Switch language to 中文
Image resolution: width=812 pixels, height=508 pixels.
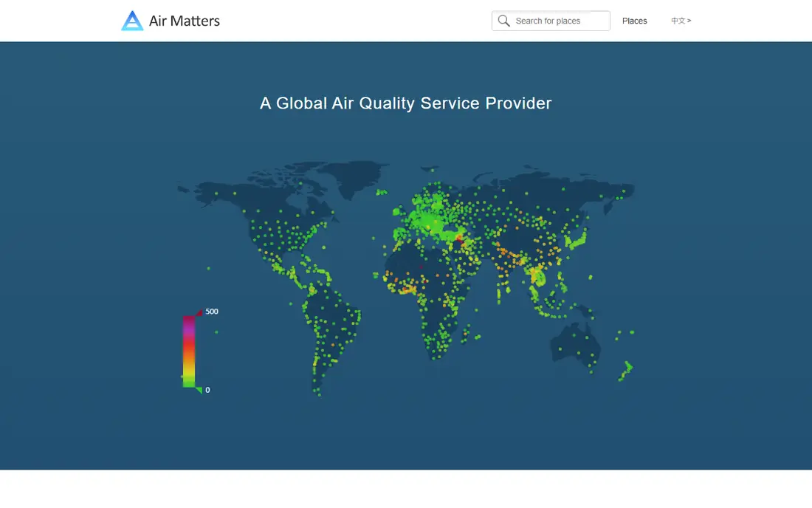coord(681,21)
